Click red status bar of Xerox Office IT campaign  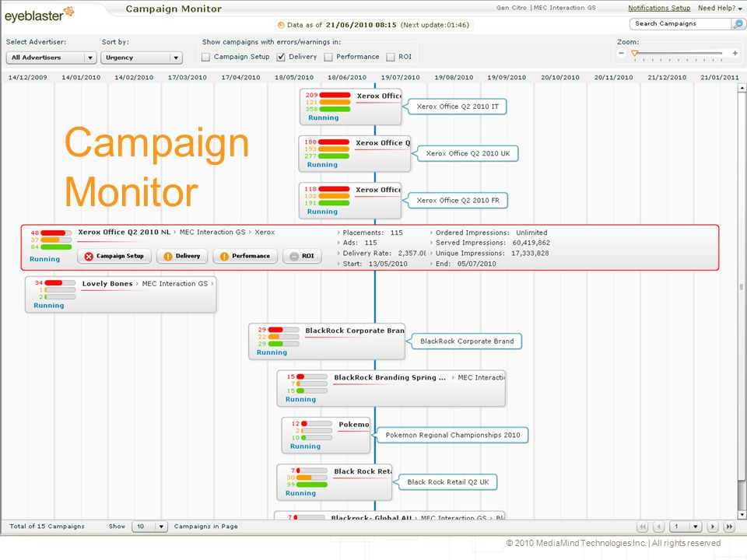335,95
